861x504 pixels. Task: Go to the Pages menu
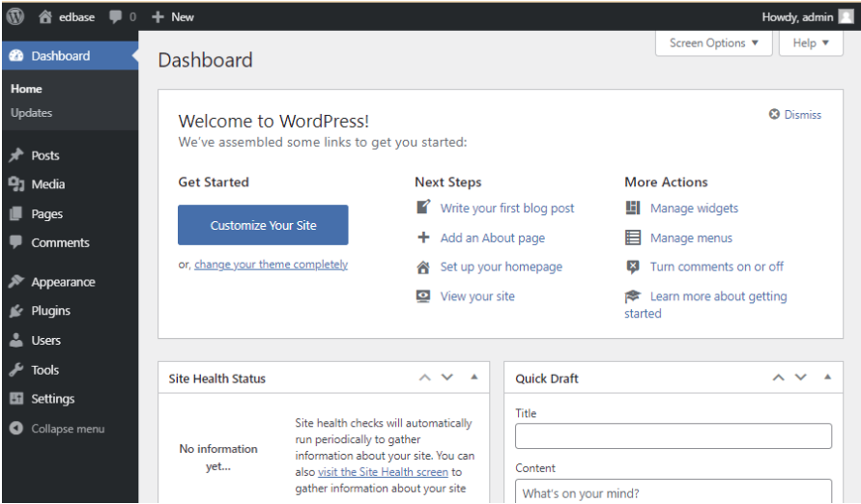(x=46, y=214)
